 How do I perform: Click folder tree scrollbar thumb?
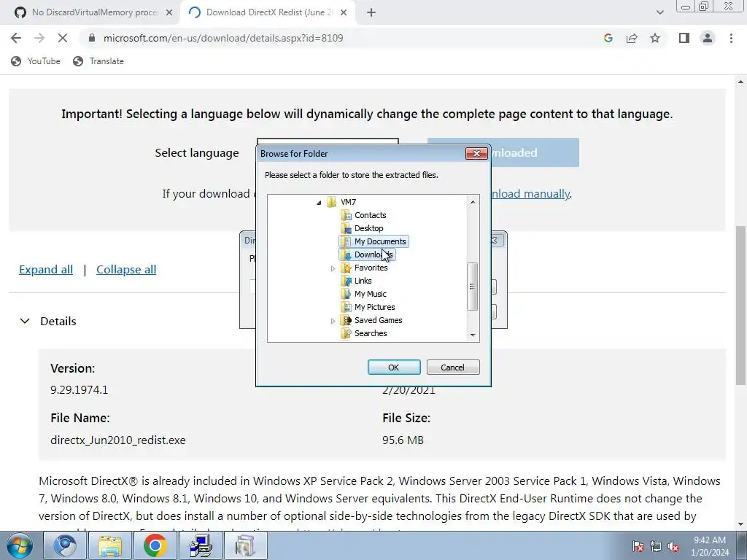click(x=473, y=286)
